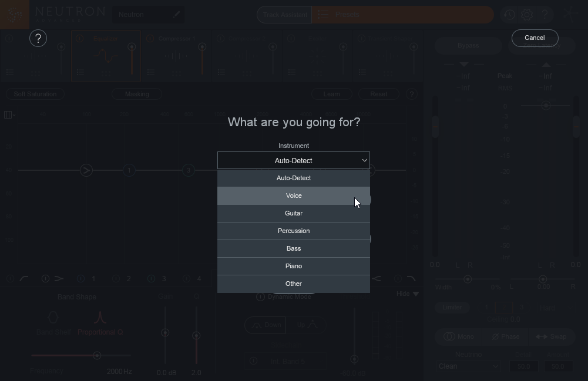Select the low shelf node on the EQ curve
The height and width of the screenshot is (381, 588).
coord(86,170)
